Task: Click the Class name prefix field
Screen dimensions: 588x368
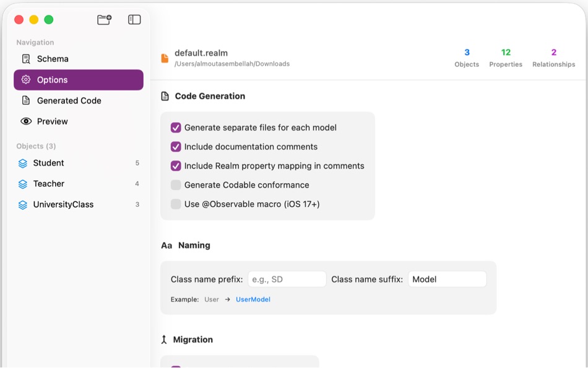Action: (287, 279)
